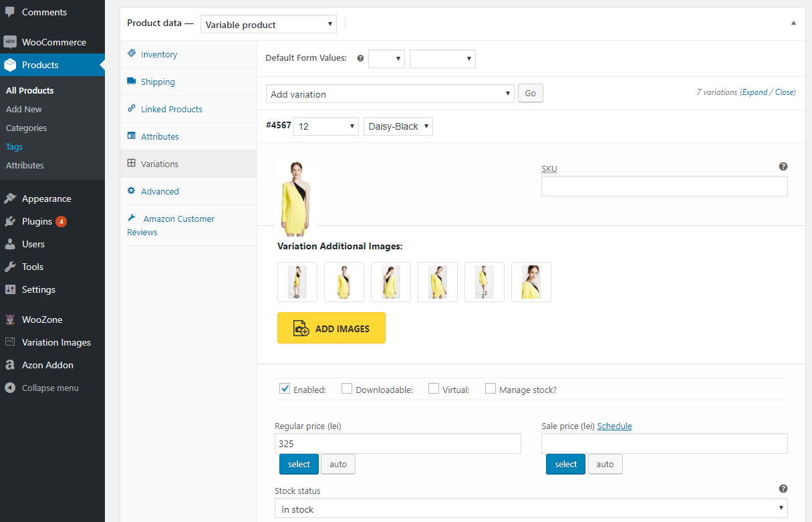Viewport: 812px width, 522px height.
Task: Click the Variation Images picture icon
Action: point(10,342)
